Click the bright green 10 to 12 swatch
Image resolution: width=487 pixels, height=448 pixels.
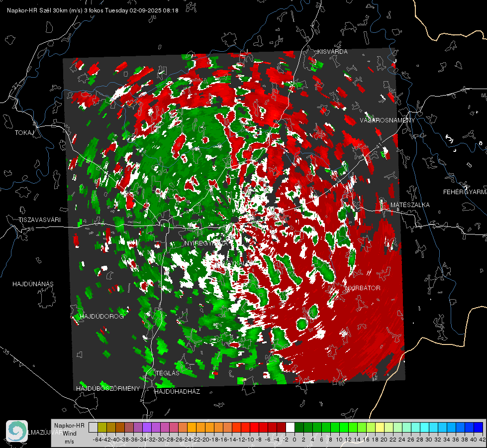pos(344,428)
